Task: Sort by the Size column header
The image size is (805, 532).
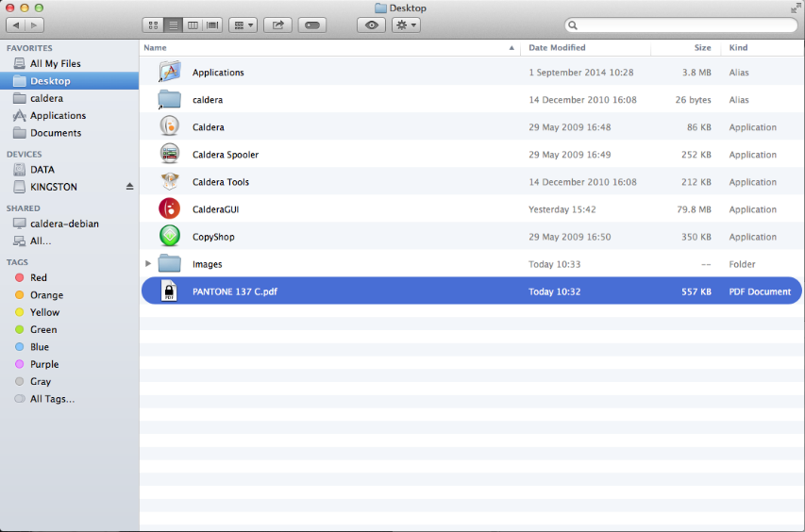Action: [702, 47]
